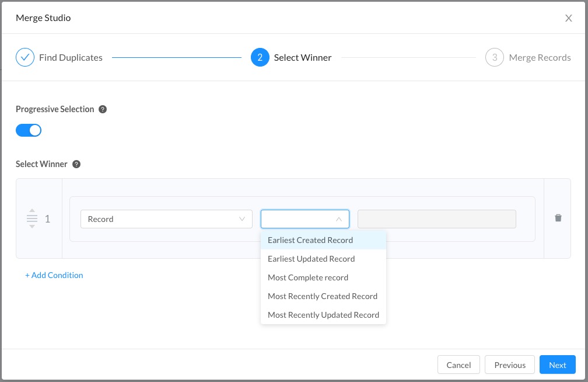Go to Merge Records step label
Viewport: 588px width, 382px height.
click(x=540, y=57)
